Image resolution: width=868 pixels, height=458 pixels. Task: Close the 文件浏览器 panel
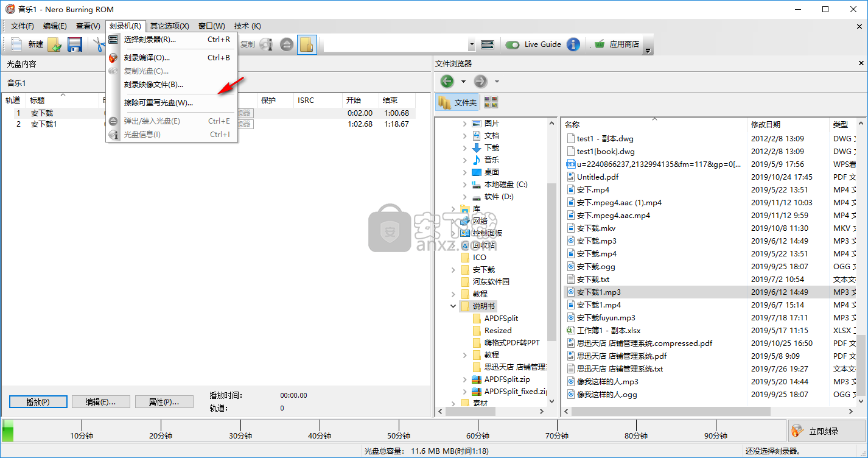click(x=861, y=63)
